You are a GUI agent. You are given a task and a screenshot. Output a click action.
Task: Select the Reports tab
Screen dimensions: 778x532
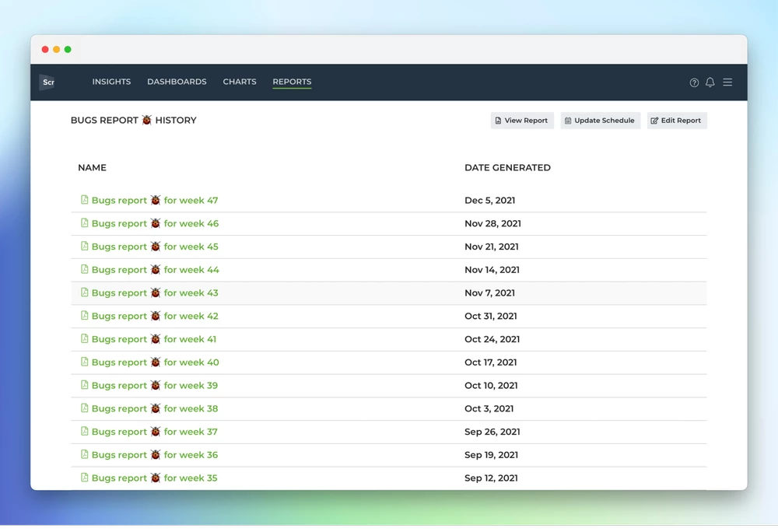point(292,82)
